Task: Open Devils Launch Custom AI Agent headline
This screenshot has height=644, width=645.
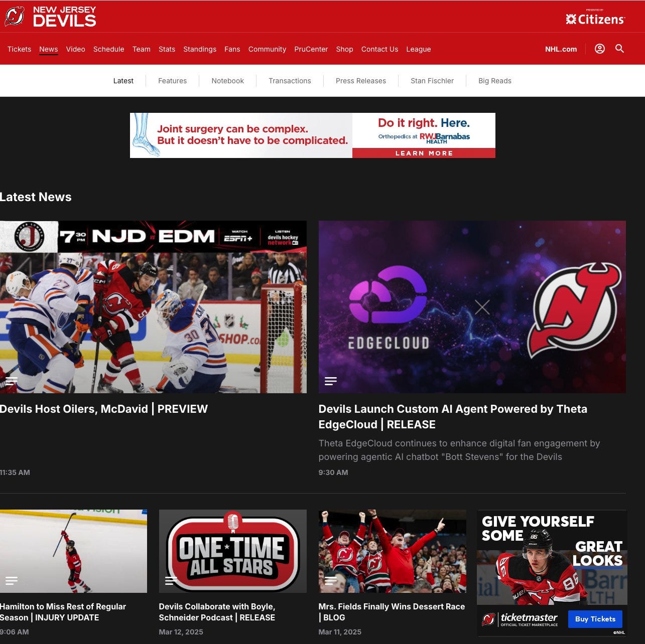Action: click(x=453, y=417)
